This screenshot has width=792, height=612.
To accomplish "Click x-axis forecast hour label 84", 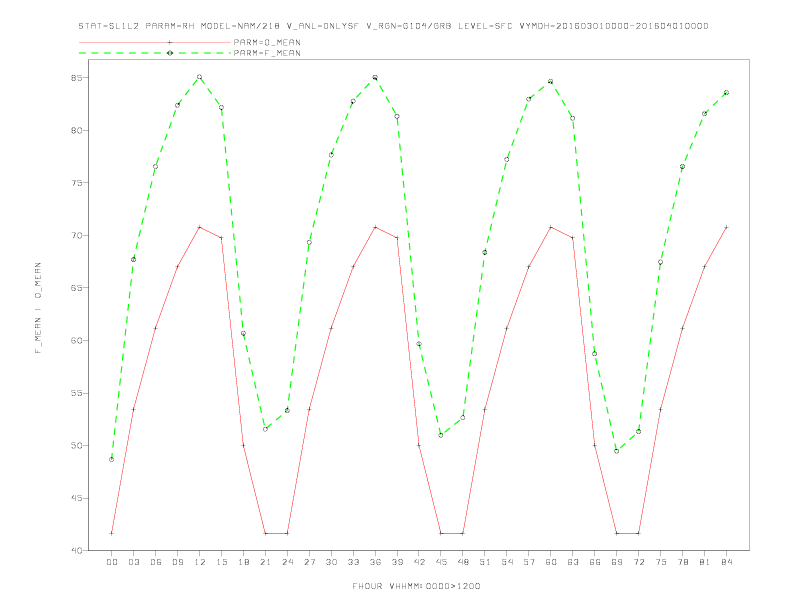I will pyautogui.click(x=726, y=562).
